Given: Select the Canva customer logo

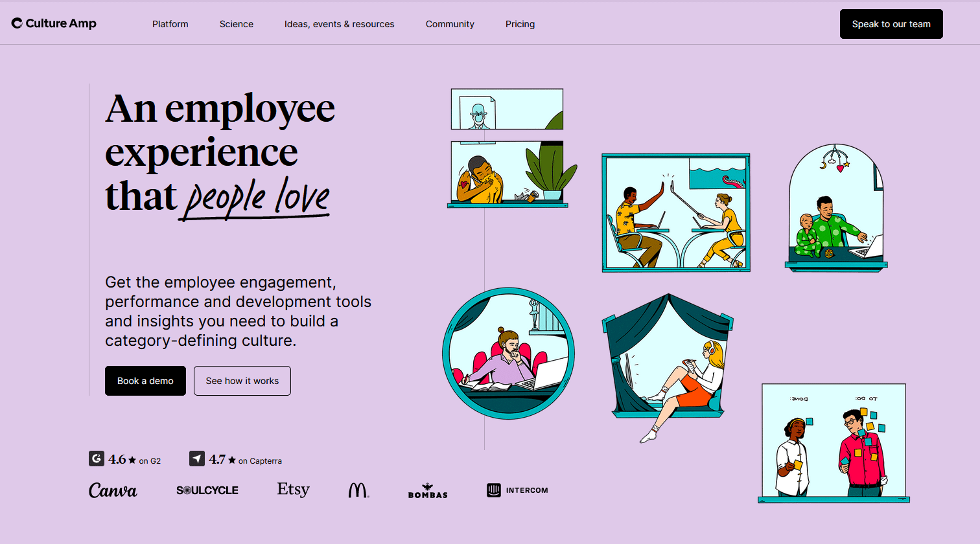Looking at the screenshot, I should click(x=113, y=490).
